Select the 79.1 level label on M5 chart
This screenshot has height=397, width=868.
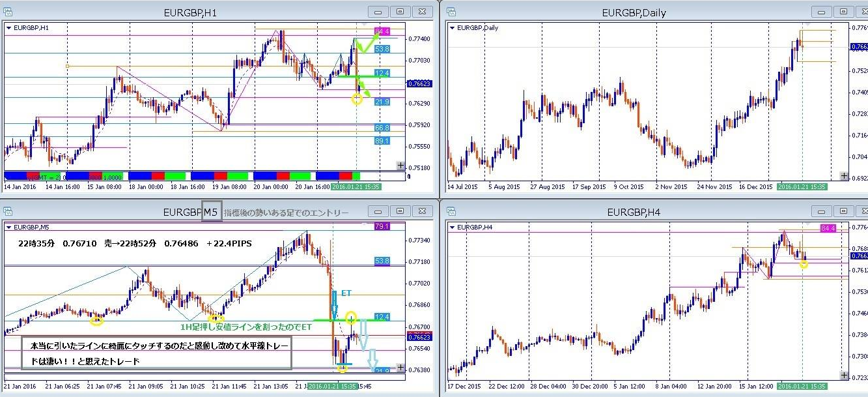tap(382, 227)
